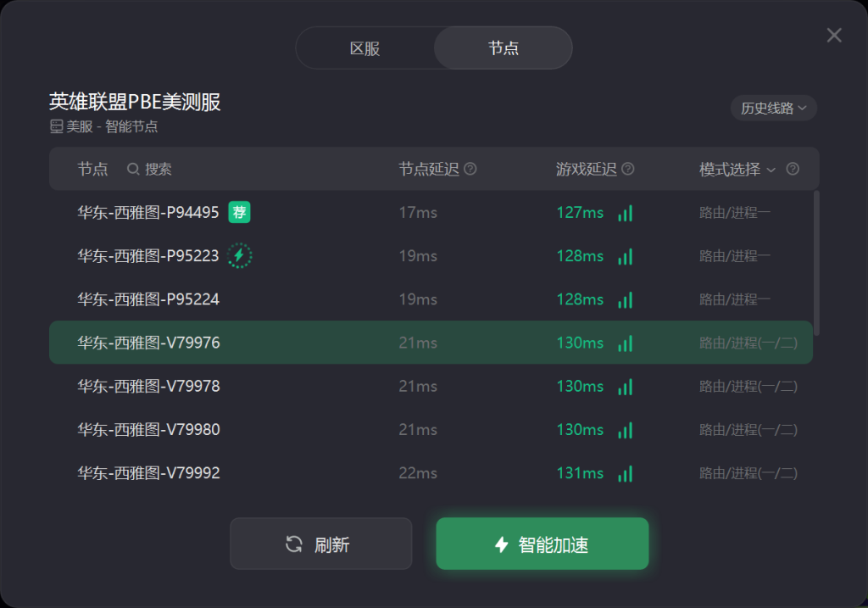Click the node list vertical scrollbar
The image size is (868, 608).
tap(816, 263)
